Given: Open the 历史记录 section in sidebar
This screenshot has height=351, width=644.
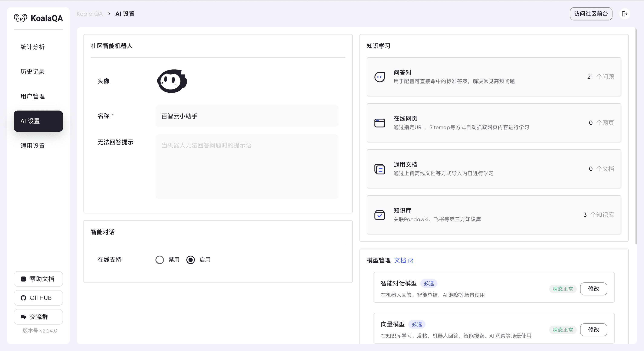Looking at the screenshot, I should [x=32, y=72].
